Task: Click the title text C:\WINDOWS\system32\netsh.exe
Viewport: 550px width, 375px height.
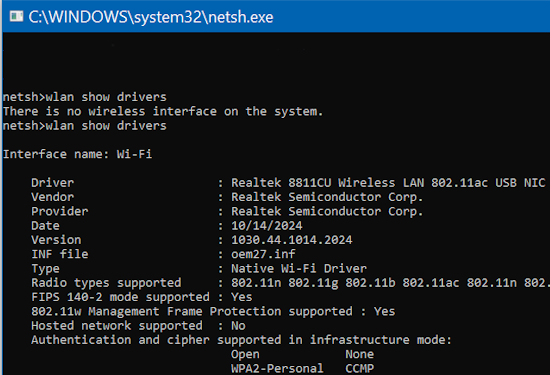Action: click(x=151, y=17)
